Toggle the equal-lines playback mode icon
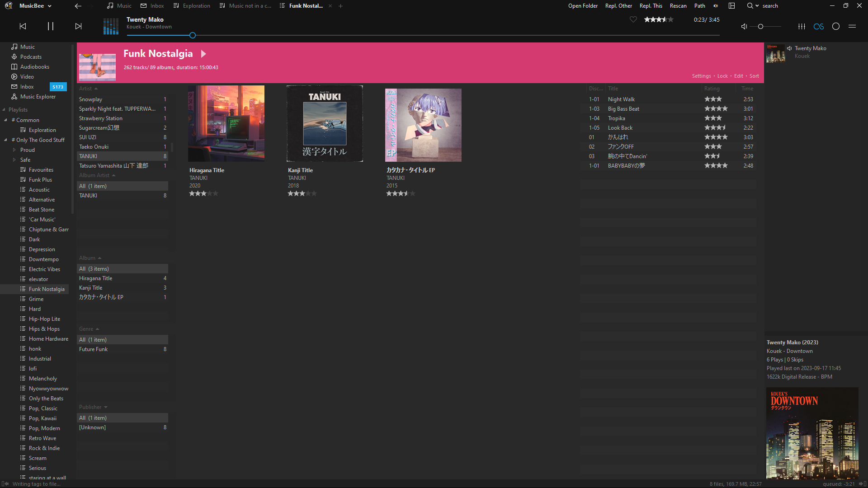 pyautogui.click(x=852, y=26)
